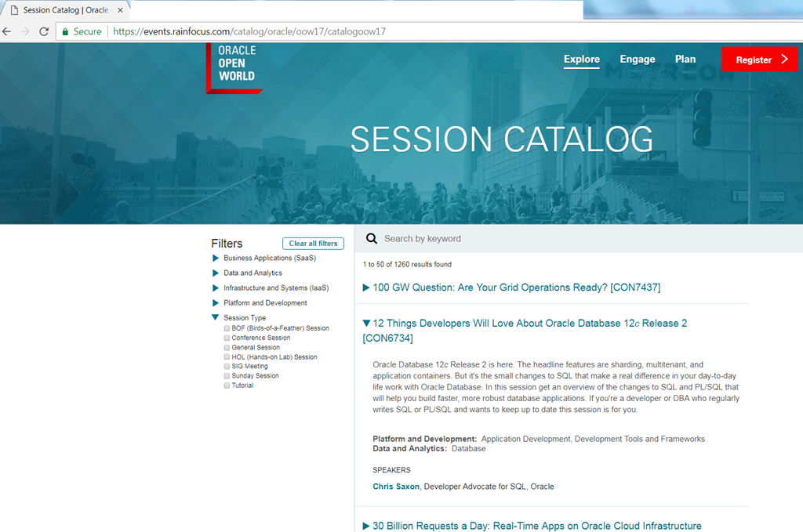
Task: Expand the Platform and Development filter
Action: [x=216, y=303]
